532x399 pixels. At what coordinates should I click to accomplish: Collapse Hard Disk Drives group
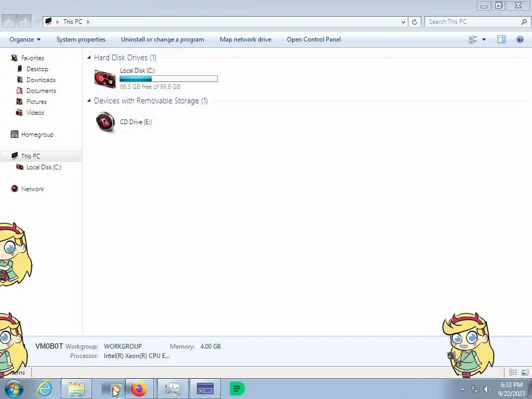pos(89,57)
